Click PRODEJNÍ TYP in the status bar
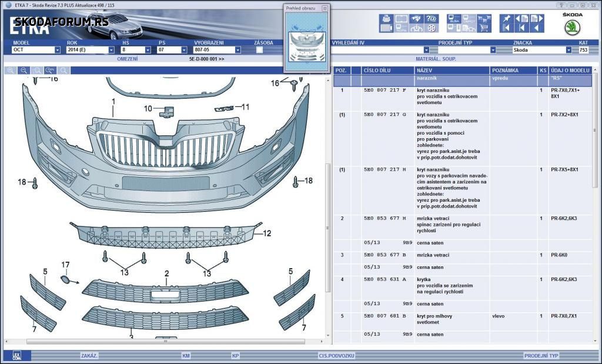The height and width of the screenshot is (364, 602). [x=541, y=356]
